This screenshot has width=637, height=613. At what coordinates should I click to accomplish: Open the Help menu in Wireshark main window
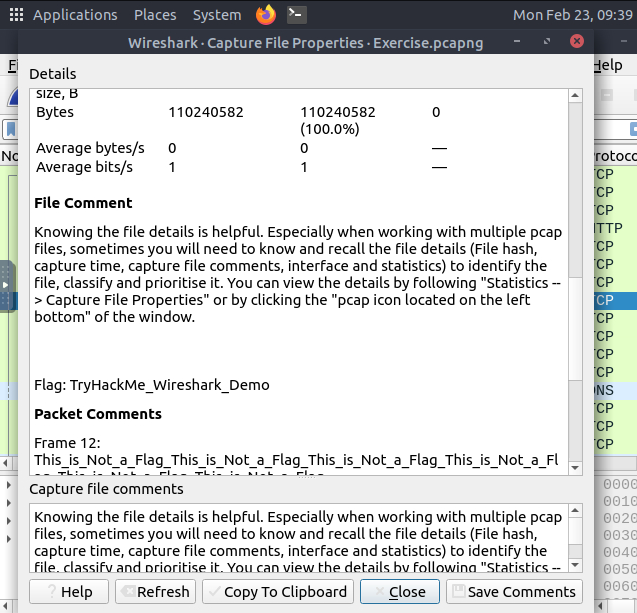pyautogui.click(x=608, y=65)
